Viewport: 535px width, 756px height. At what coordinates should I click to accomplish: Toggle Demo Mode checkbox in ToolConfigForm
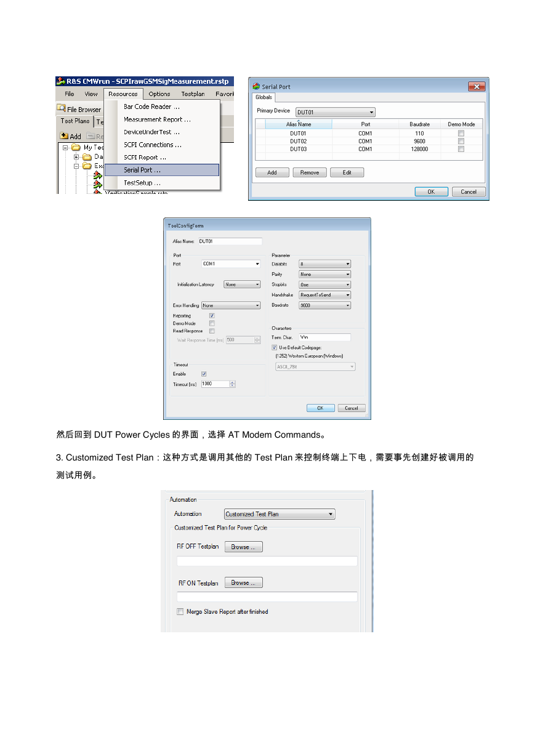pyautogui.click(x=212, y=323)
